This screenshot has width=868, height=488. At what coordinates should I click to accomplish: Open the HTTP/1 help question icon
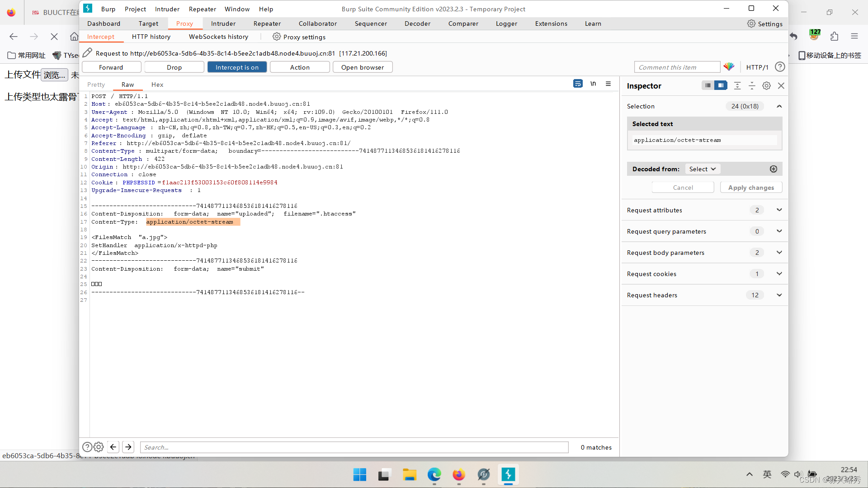pos(780,67)
